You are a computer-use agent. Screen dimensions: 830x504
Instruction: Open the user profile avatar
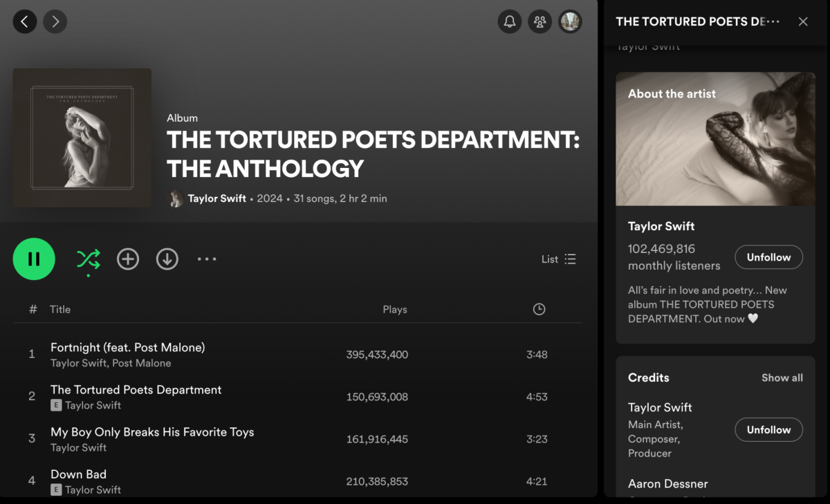point(571,21)
